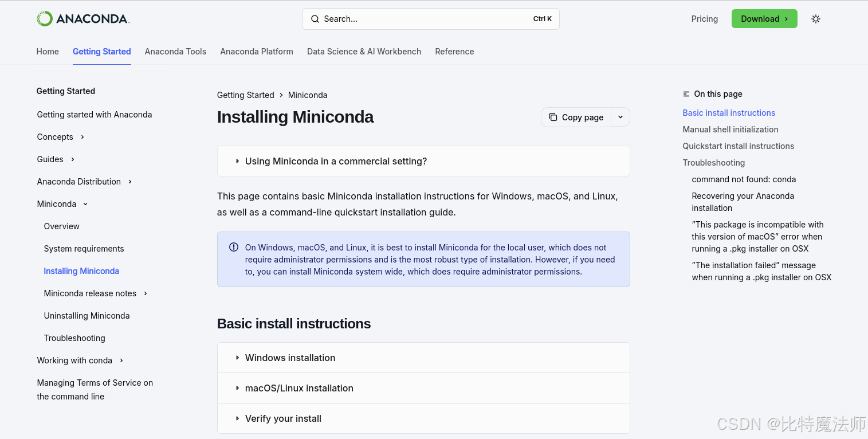
Task: Jump to Manual shell initialization
Action: pyautogui.click(x=730, y=130)
